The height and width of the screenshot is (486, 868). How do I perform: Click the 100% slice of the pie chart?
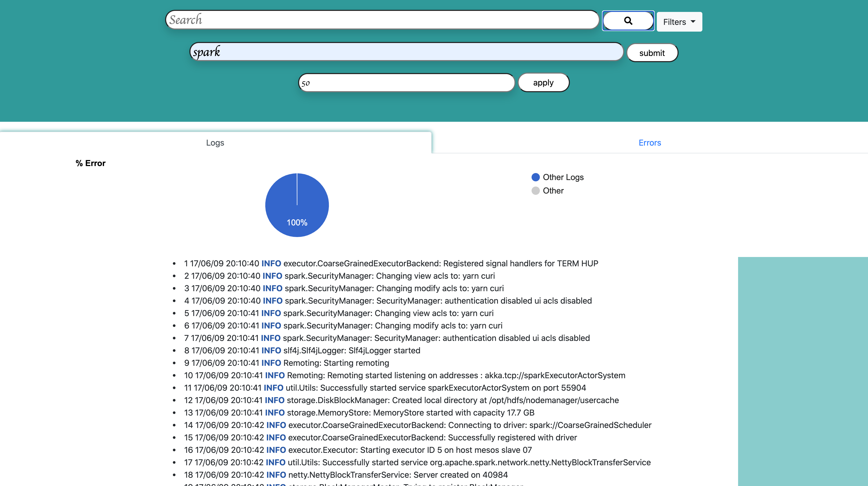pyautogui.click(x=297, y=205)
